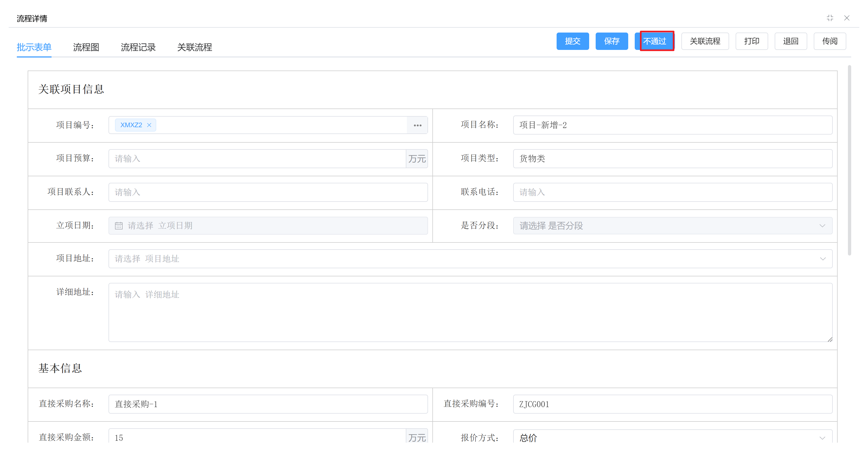Click the 项目编号 field label
Image resolution: width=868 pixels, height=460 pixels.
(75, 125)
